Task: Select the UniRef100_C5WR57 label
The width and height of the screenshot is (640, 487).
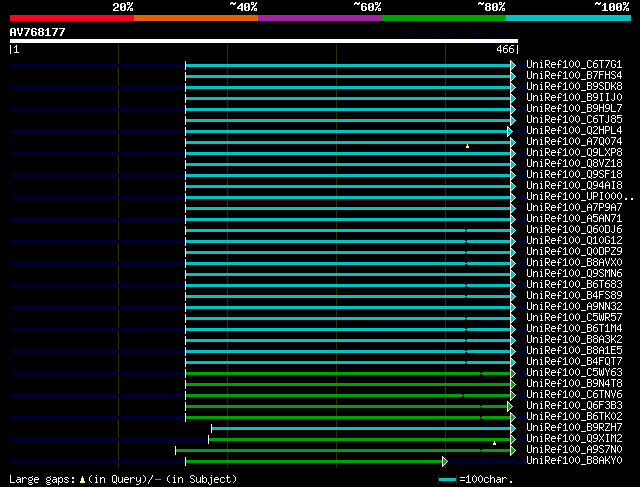Action: coord(574,318)
